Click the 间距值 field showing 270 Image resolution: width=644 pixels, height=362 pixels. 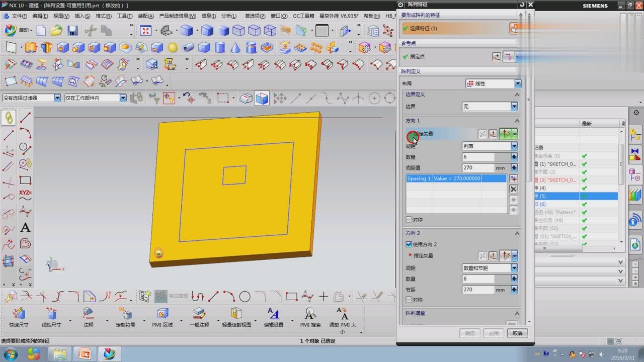(x=478, y=168)
